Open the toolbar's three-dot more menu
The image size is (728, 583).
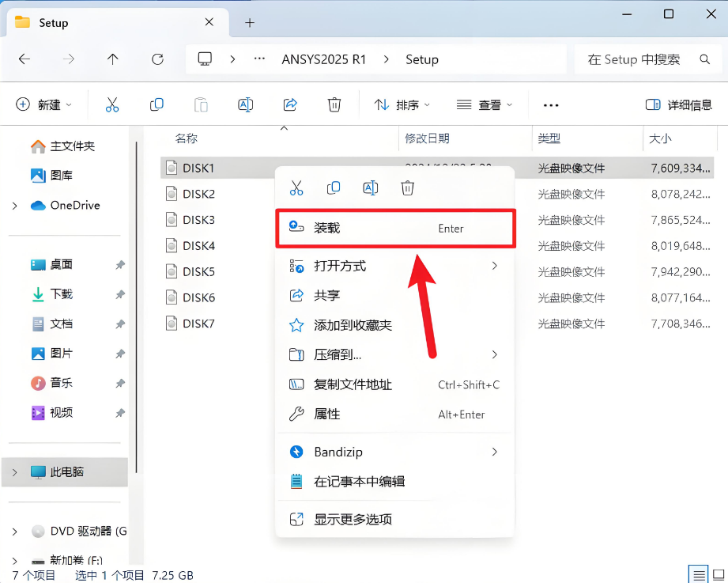point(551,105)
